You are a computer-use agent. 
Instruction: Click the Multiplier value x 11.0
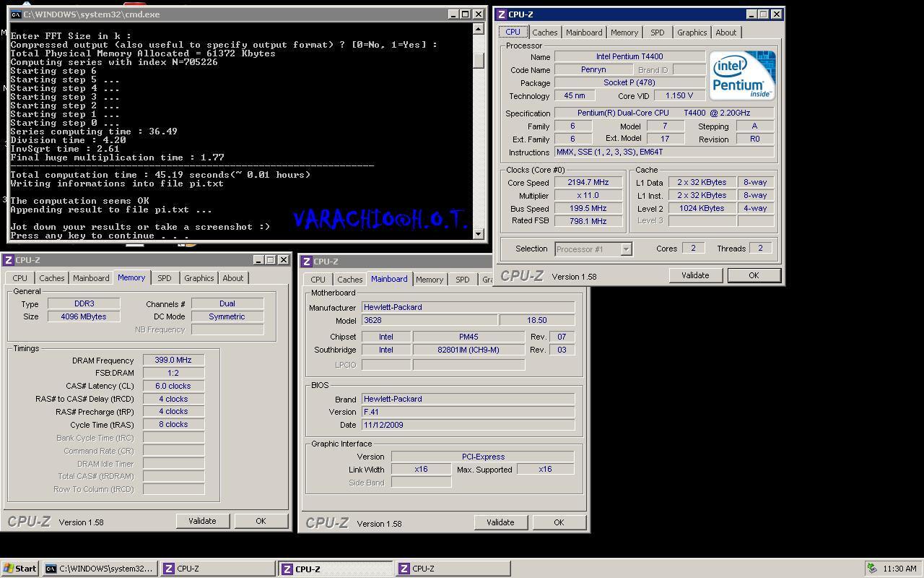588,196
